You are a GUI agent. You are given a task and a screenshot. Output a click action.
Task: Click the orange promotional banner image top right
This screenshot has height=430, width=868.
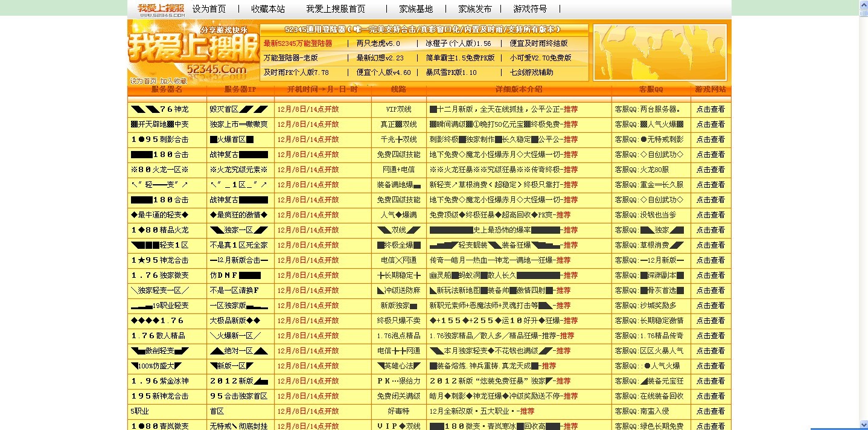(x=659, y=51)
